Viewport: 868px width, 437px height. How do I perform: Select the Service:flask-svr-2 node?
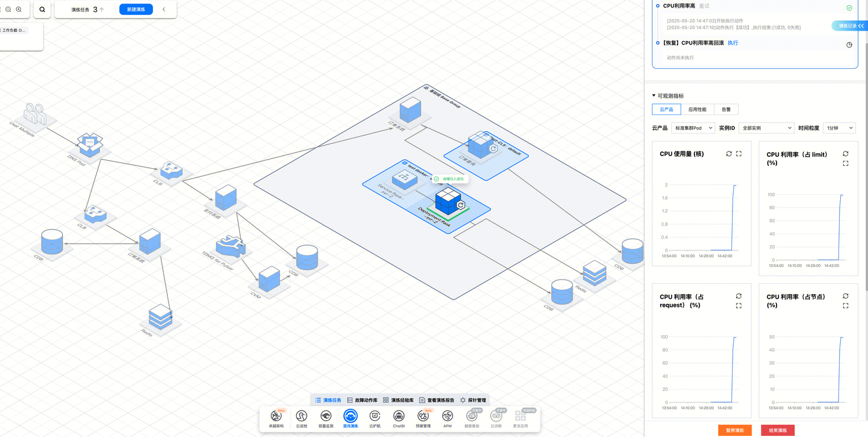[405, 180]
